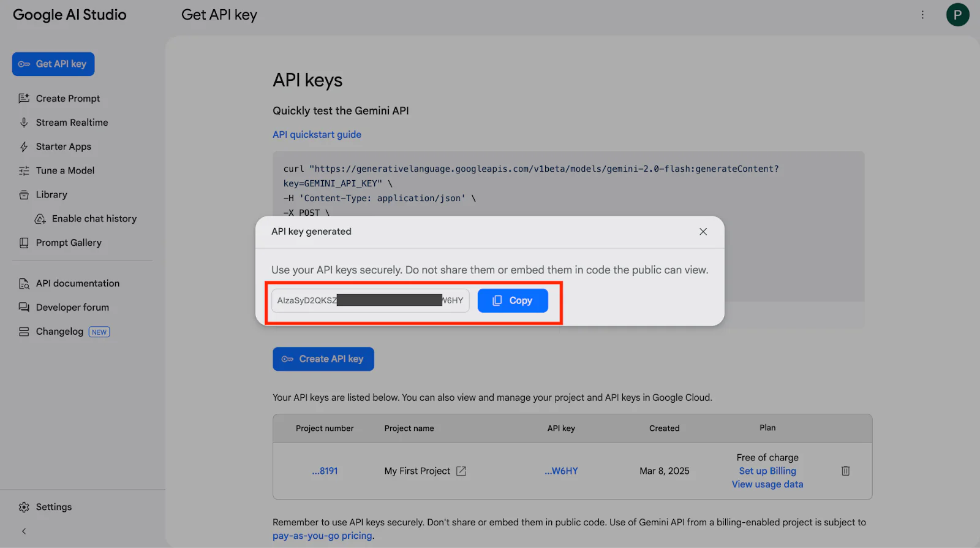Click the Starter Apps lightning icon

point(24,147)
